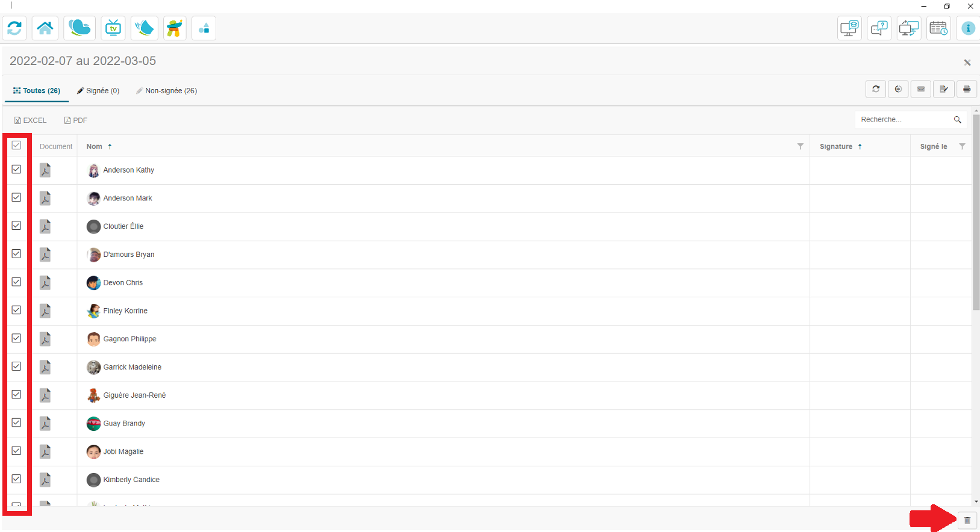Switch to the Non-signée (26) tab
Viewport: 980px width, 532px height.
167,91
